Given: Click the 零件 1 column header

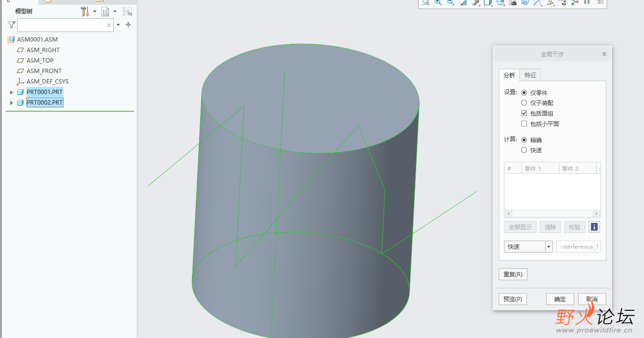Looking at the screenshot, I should 540,169.
